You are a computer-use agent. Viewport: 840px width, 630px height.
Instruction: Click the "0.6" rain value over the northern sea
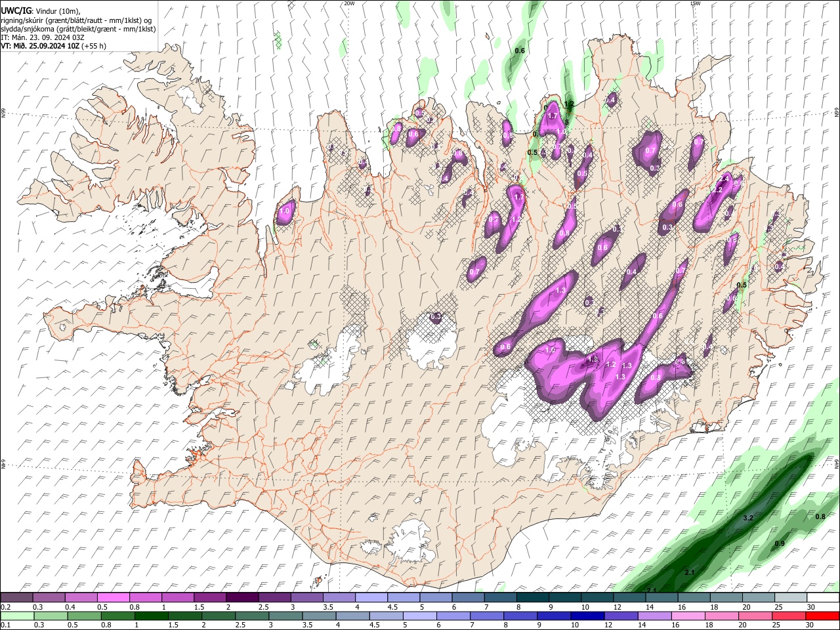point(520,51)
